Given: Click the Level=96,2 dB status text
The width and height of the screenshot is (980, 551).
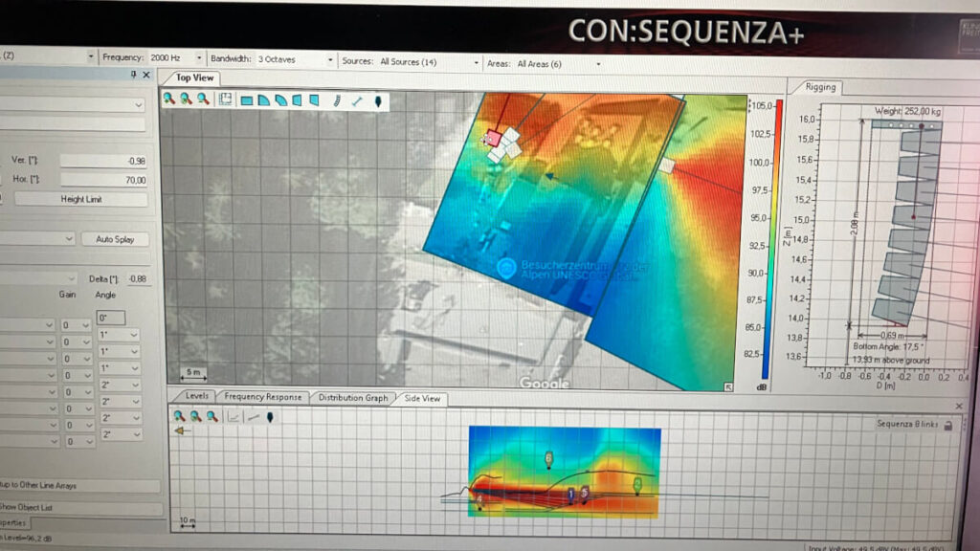Looking at the screenshot, I should point(26,538).
